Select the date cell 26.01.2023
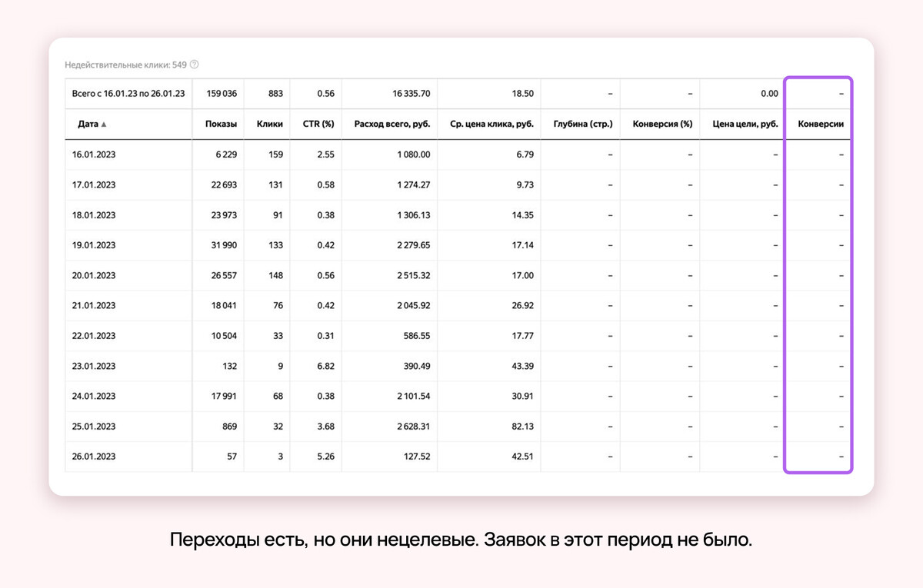 94,457
